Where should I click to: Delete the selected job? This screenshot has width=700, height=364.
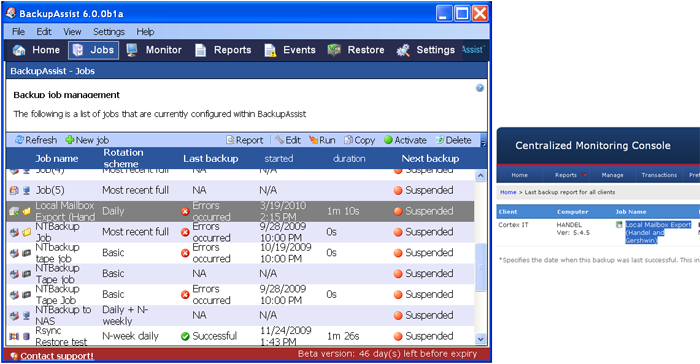454,140
